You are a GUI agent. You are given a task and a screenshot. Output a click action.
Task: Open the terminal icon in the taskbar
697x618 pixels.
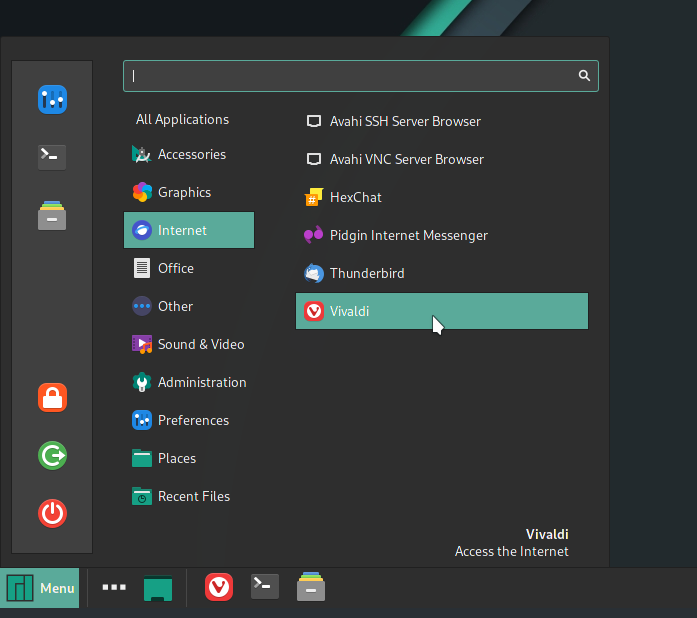coord(265,587)
